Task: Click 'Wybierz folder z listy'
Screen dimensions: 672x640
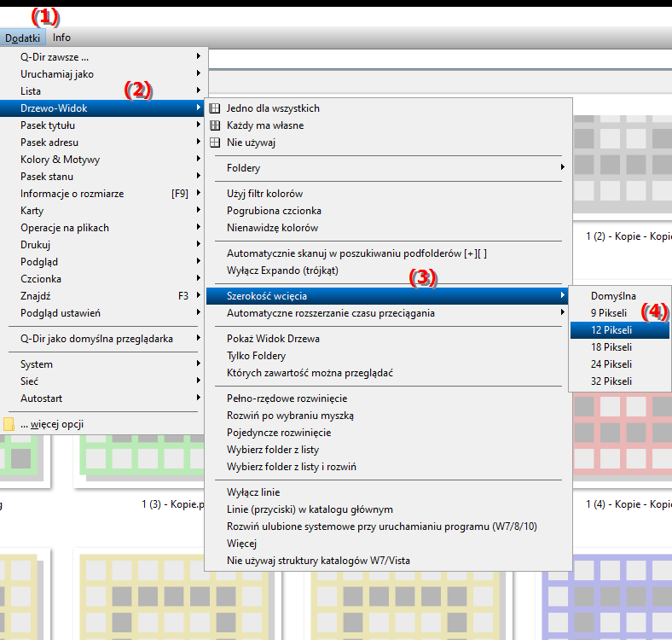Action: pos(388,450)
